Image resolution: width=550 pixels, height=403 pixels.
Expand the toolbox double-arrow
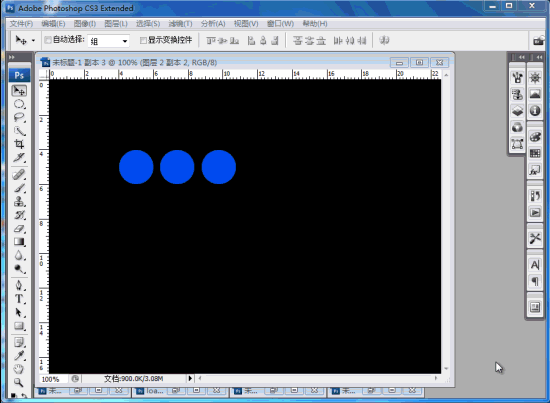[x=12, y=57]
